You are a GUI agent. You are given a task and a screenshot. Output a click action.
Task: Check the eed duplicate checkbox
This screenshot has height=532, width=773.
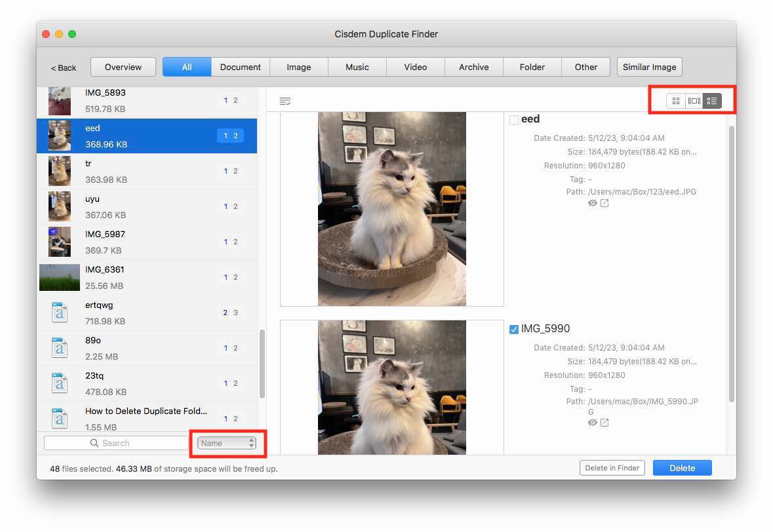click(x=514, y=119)
